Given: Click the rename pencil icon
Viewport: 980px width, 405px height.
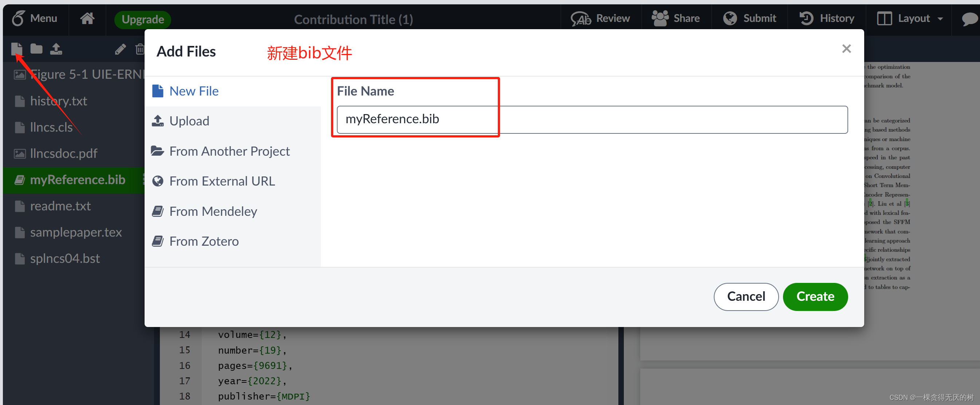Looking at the screenshot, I should point(120,49).
